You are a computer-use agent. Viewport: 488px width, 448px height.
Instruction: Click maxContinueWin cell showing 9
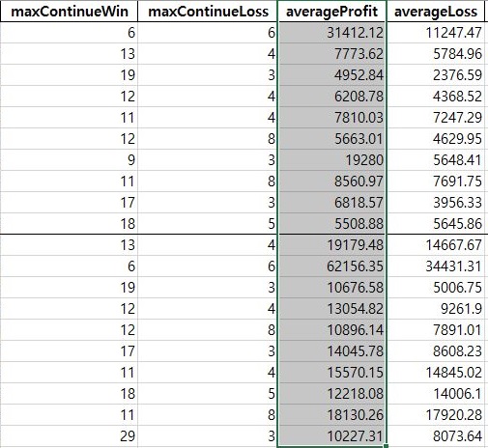tap(69, 160)
